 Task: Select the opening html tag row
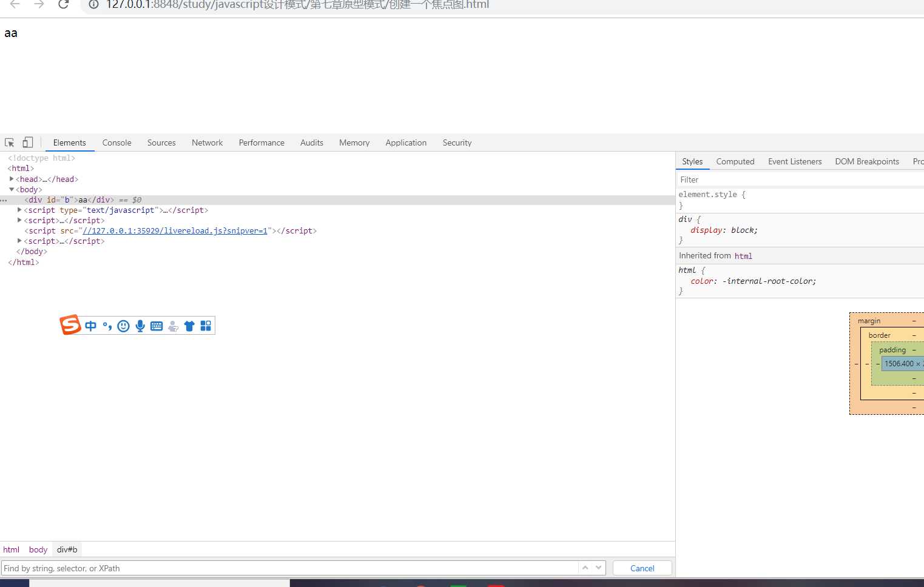pos(21,169)
